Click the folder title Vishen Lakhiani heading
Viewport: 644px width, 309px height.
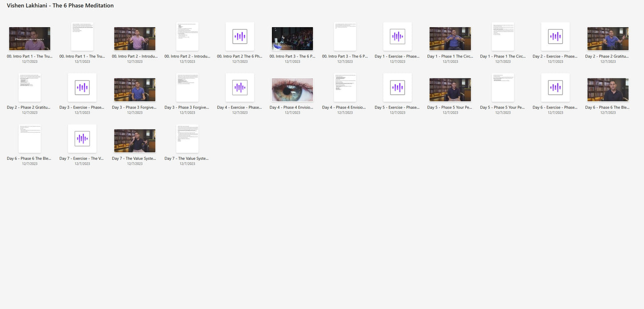point(60,6)
